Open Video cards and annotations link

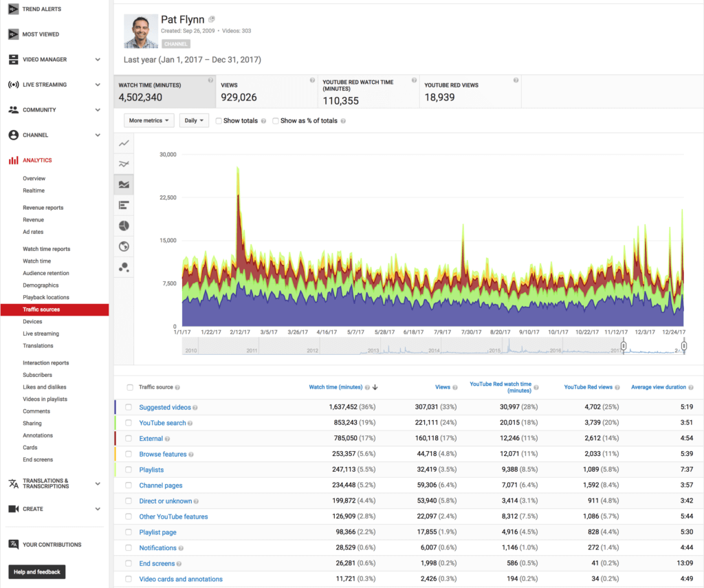[x=181, y=579]
